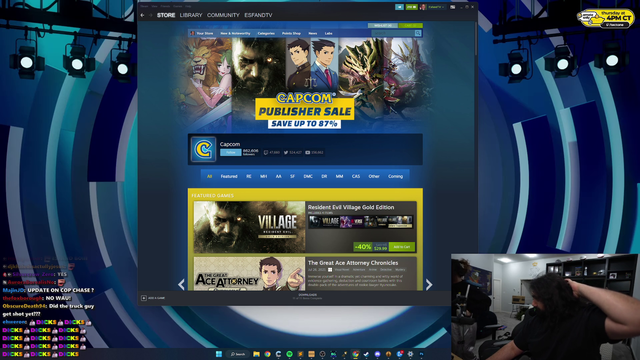Open the Windows Start menu
640x360 pixels.
pyautogui.click(x=219, y=354)
